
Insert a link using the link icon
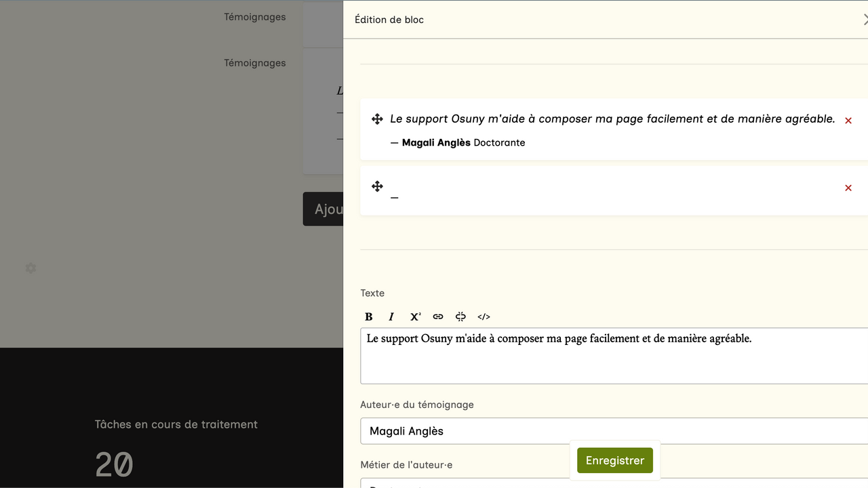pos(438,317)
